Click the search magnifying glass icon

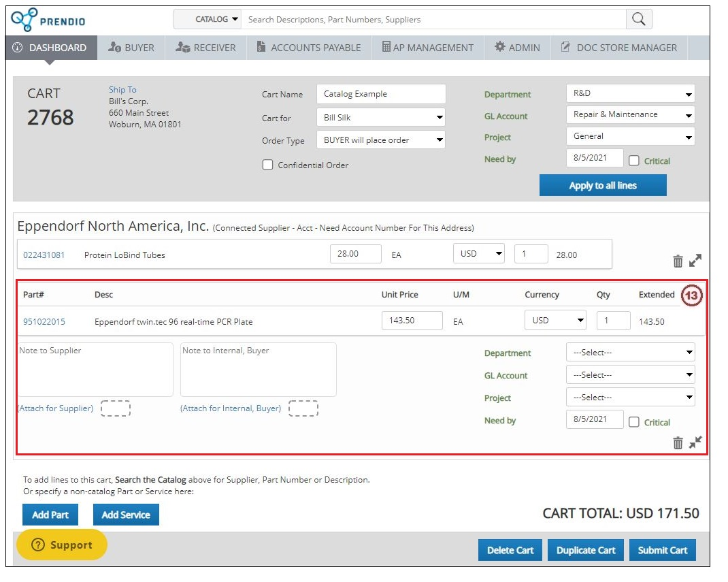pos(638,18)
